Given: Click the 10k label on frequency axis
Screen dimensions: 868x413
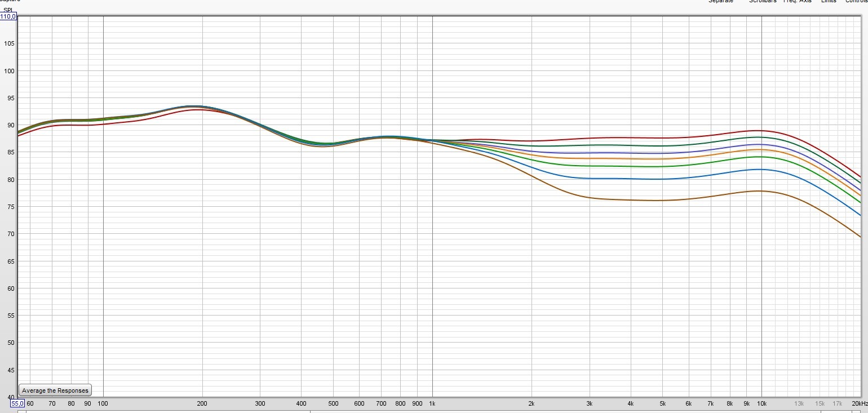Looking at the screenshot, I should tap(761, 403).
